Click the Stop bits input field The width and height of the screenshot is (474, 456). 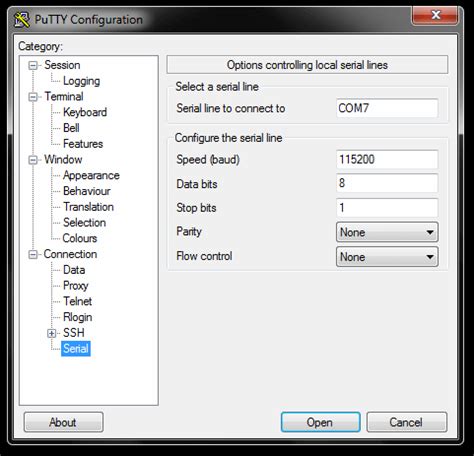pos(387,208)
